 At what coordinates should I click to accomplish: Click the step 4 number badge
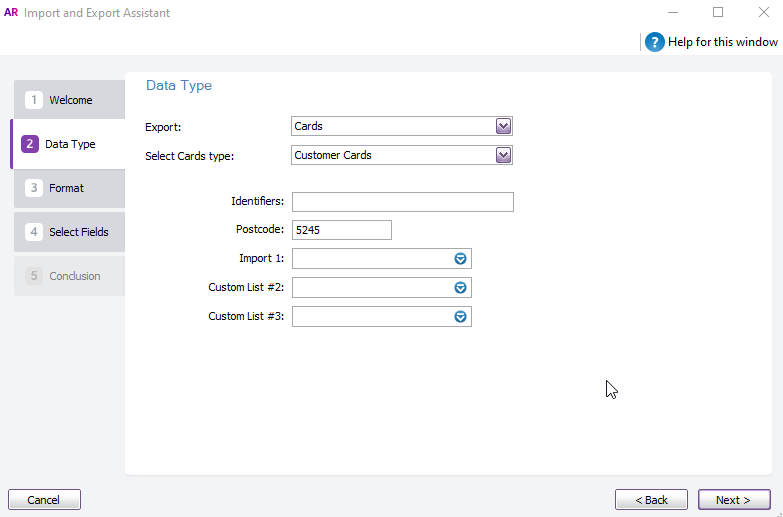tap(34, 232)
